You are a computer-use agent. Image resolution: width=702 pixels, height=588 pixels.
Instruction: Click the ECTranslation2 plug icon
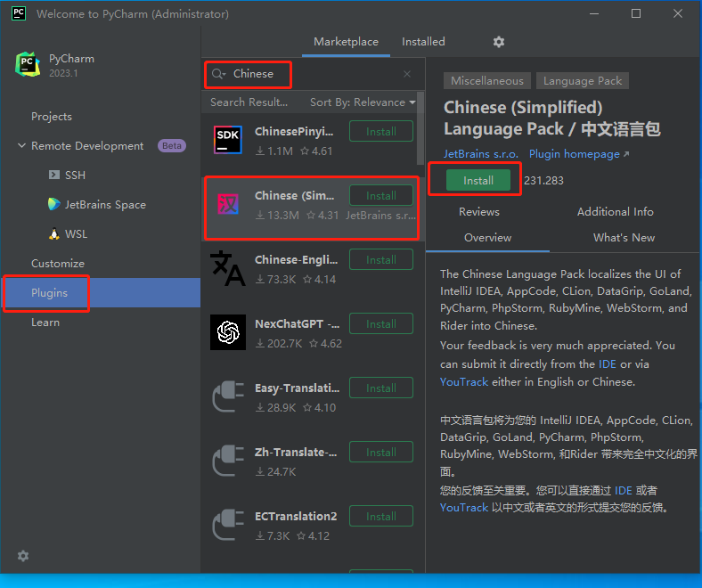point(228,525)
